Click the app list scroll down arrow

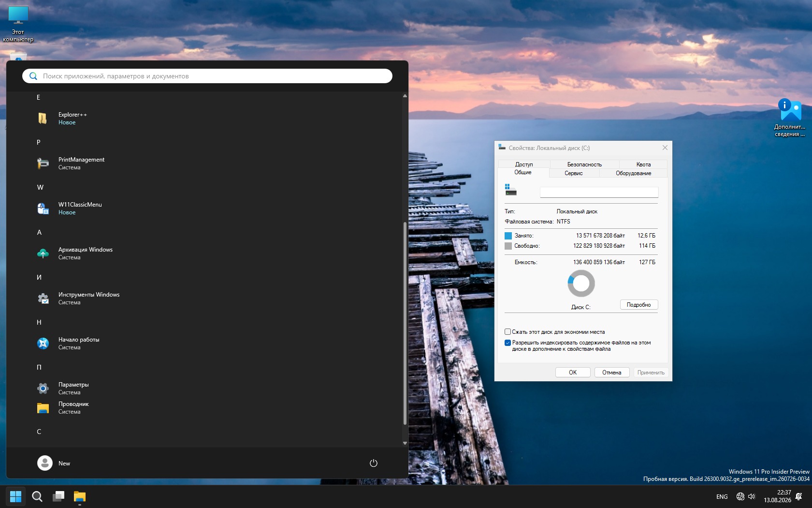[x=405, y=443]
